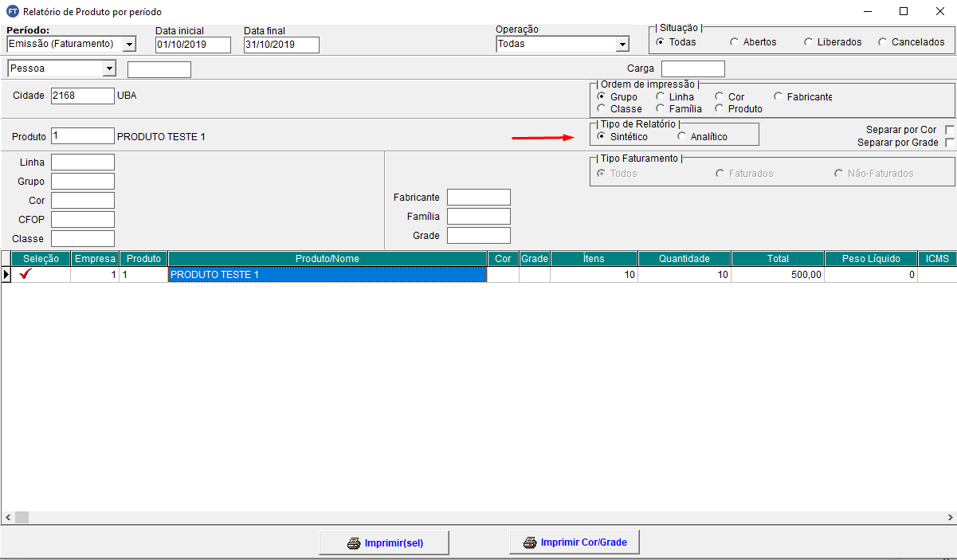Click the FT application icon in title bar
The width and height of the screenshot is (957, 560).
click(x=12, y=12)
